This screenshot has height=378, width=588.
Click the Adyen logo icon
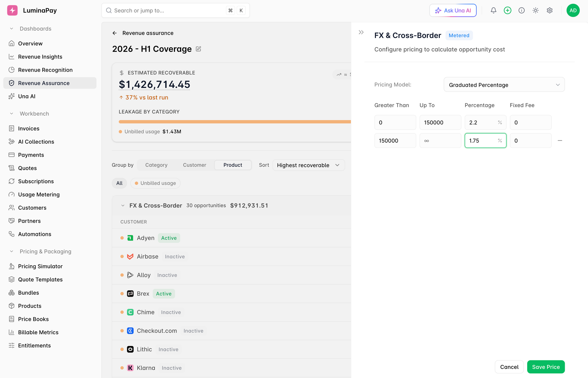(130, 238)
